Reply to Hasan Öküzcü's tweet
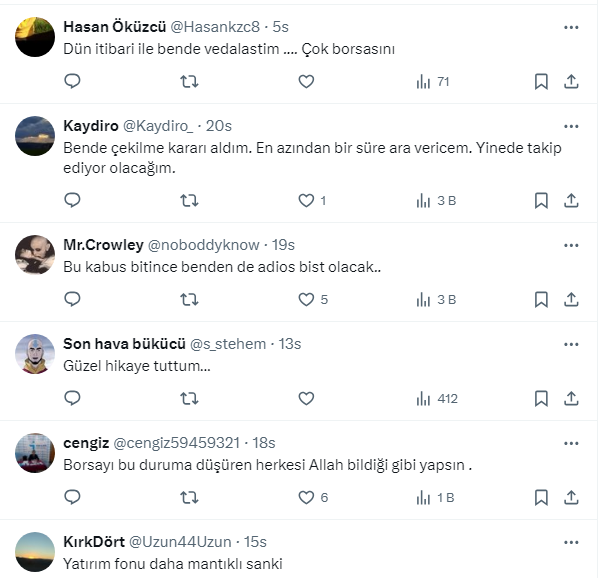605x578 pixels. 72,81
